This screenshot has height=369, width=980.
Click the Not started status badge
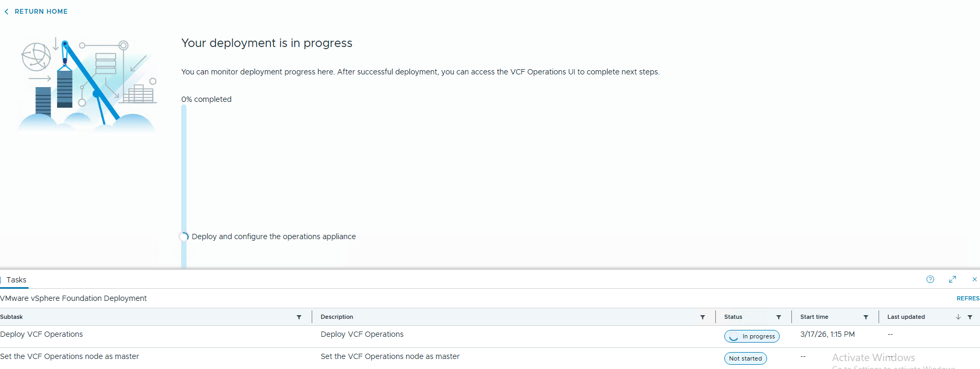click(x=745, y=358)
